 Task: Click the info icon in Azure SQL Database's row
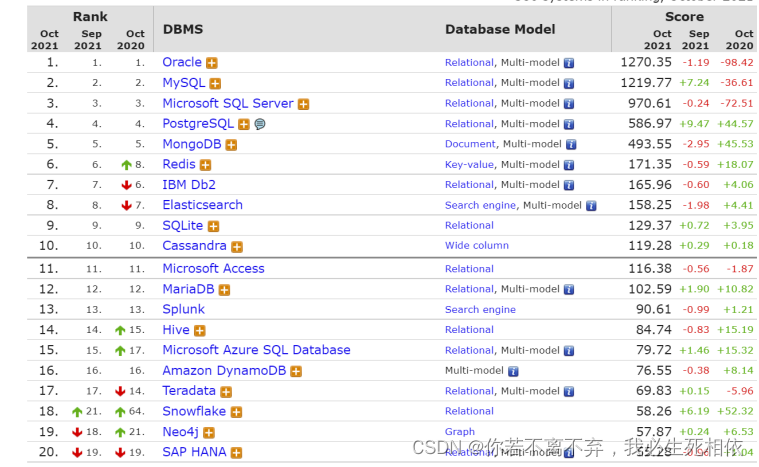[569, 351]
